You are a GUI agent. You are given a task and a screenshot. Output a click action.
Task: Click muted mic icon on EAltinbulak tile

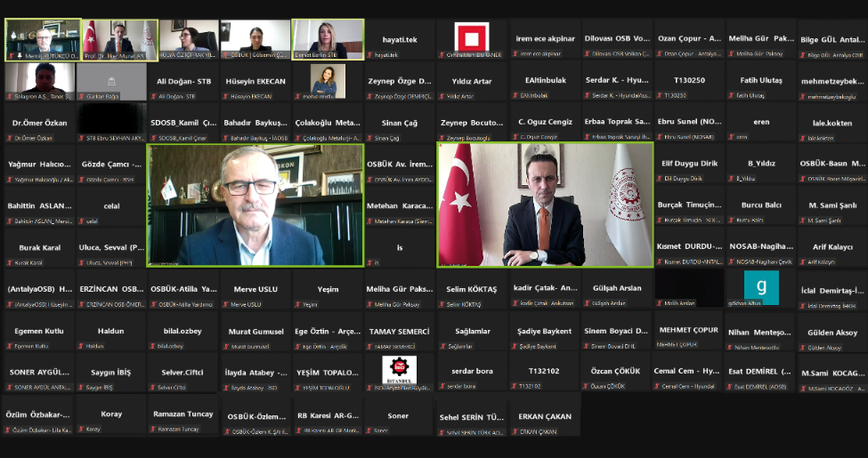point(515,95)
